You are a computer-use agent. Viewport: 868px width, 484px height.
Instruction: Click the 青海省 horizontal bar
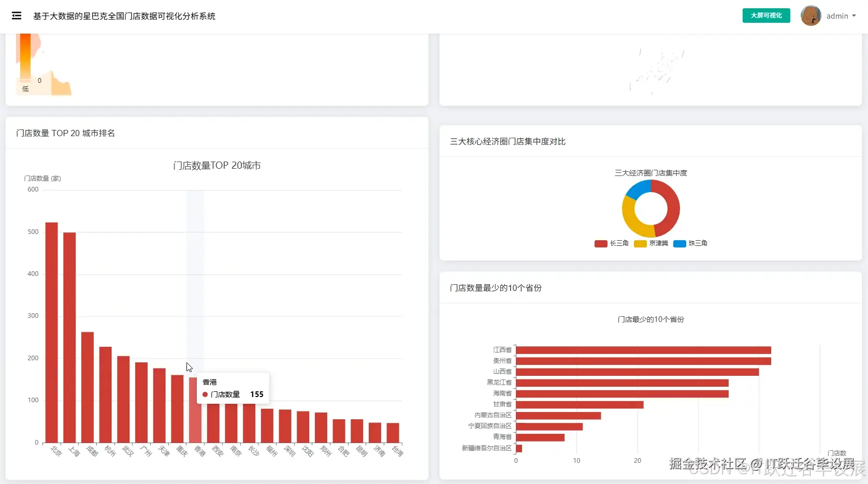pos(540,437)
